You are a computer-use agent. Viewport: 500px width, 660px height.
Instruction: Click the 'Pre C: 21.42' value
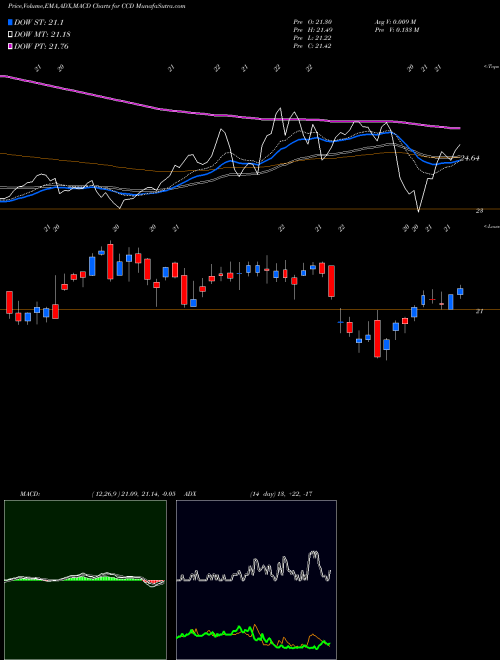pos(313,46)
